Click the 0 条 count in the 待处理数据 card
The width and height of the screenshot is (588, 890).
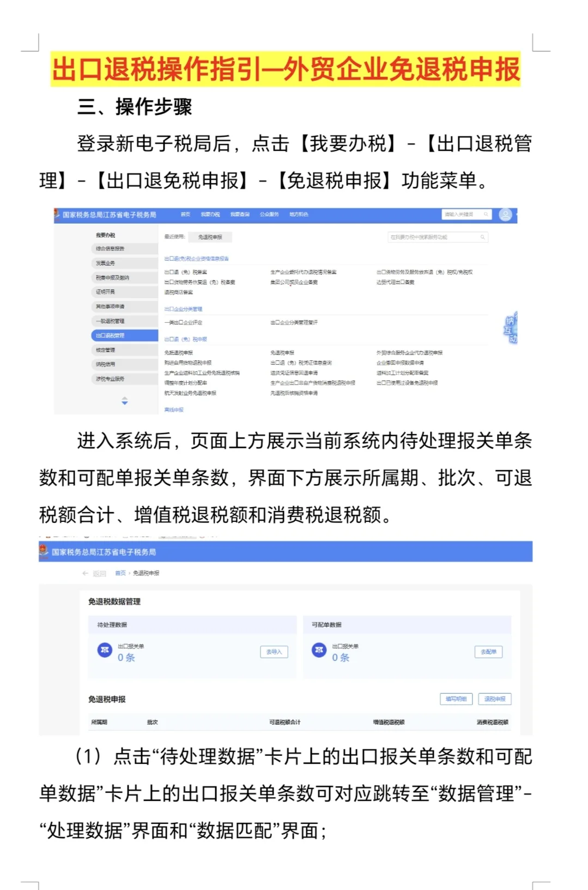126,658
